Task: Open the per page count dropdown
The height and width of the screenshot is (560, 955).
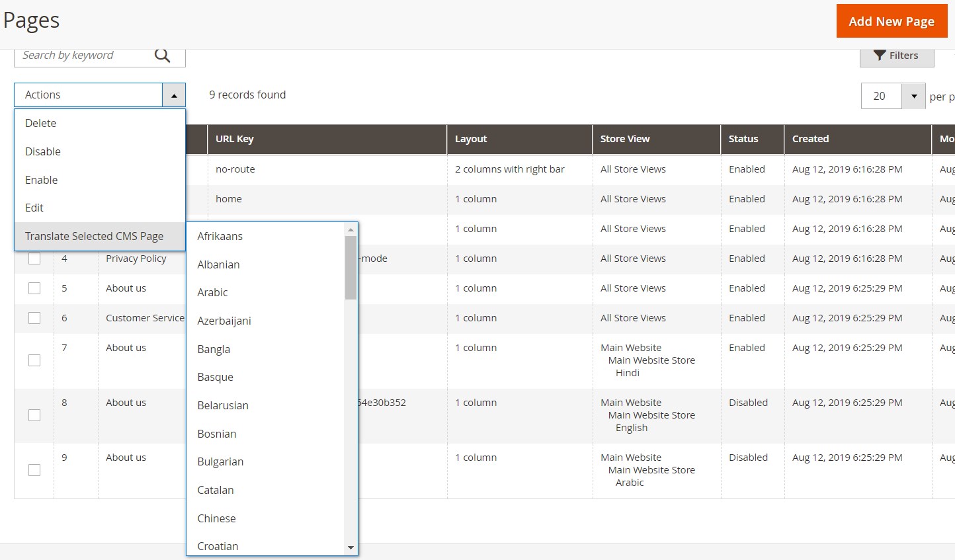Action: (x=913, y=97)
